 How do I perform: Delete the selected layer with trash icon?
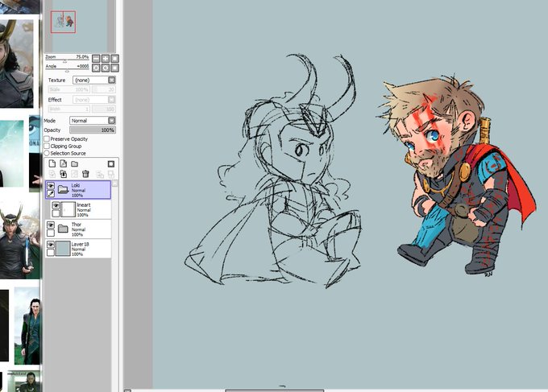(x=85, y=174)
